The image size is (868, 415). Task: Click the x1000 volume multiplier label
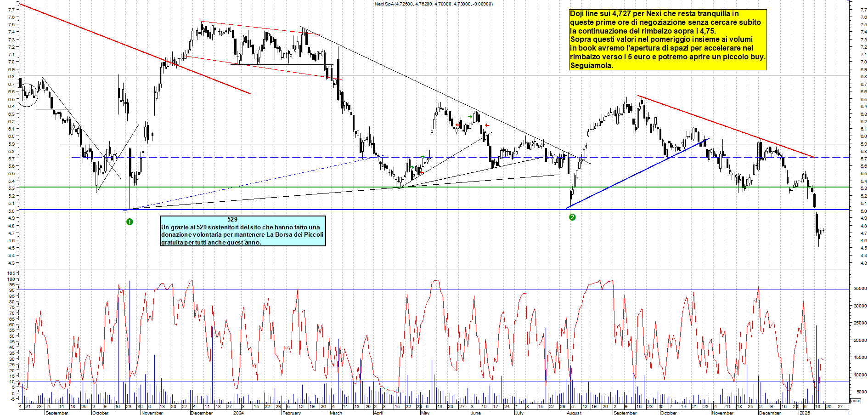coord(856,401)
